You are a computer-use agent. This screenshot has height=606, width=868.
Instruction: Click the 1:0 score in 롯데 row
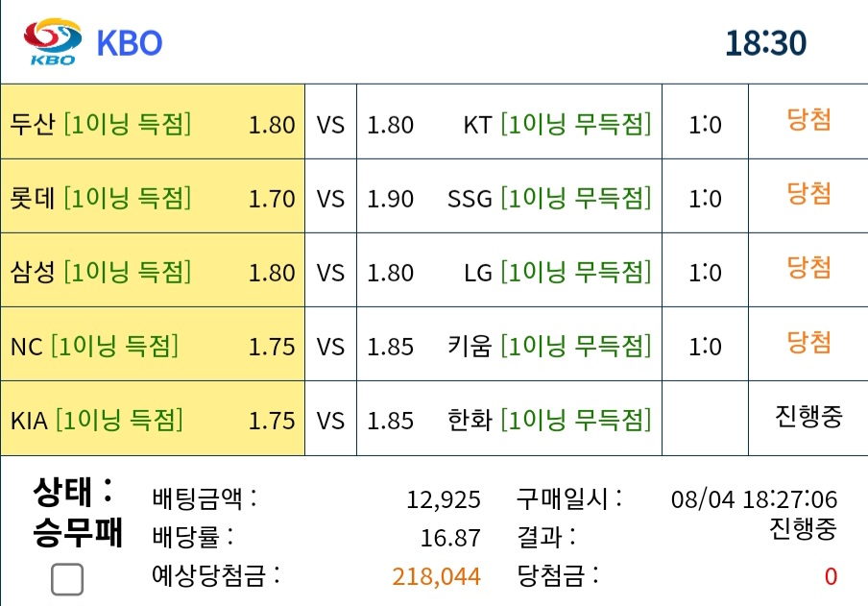705,199
